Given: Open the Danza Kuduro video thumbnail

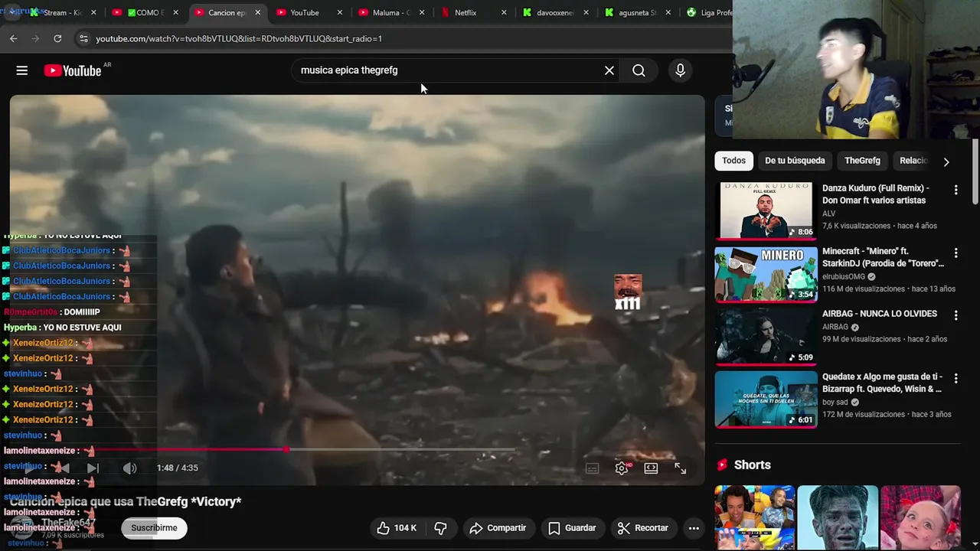Looking at the screenshot, I should tap(766, 210).
